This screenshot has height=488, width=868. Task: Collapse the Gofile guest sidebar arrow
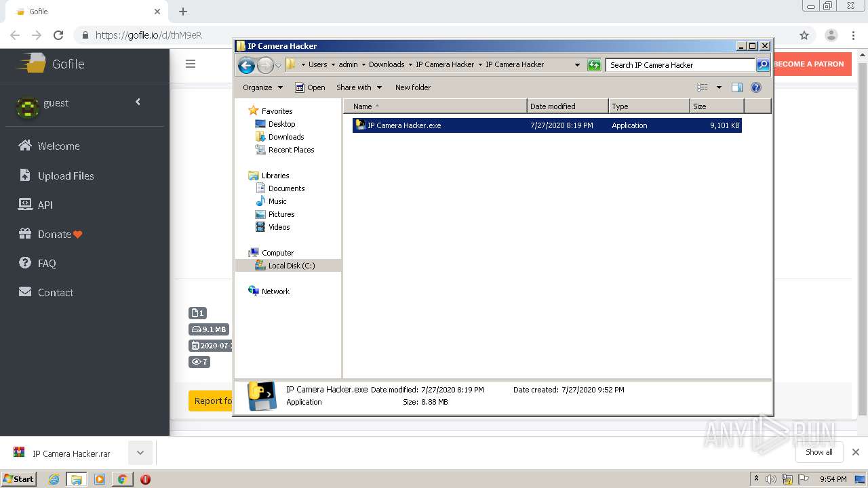pos(138,102)
